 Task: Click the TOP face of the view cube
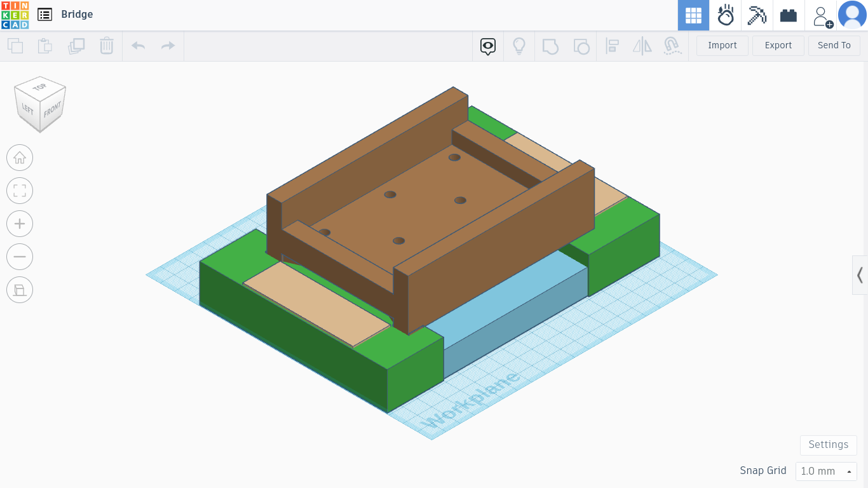39,86
